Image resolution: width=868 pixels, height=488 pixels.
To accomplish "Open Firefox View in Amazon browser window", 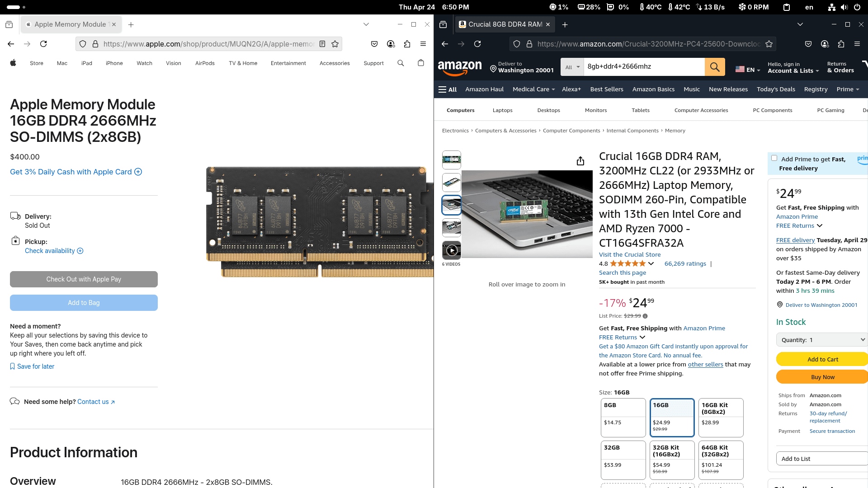I will (x=443, y=24).
